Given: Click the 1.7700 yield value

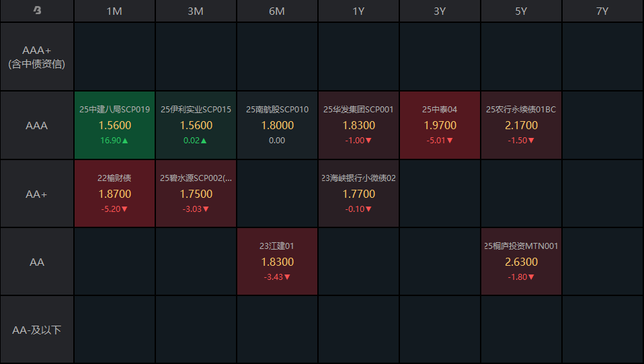Looking at the screenshot, I should pyautogui.click(x=358, y=194).
